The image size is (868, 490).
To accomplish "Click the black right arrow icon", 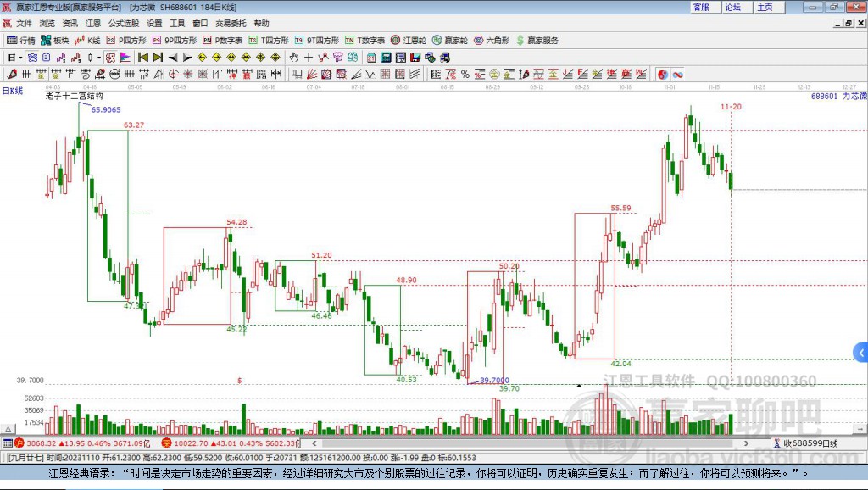I will point(187,58).
